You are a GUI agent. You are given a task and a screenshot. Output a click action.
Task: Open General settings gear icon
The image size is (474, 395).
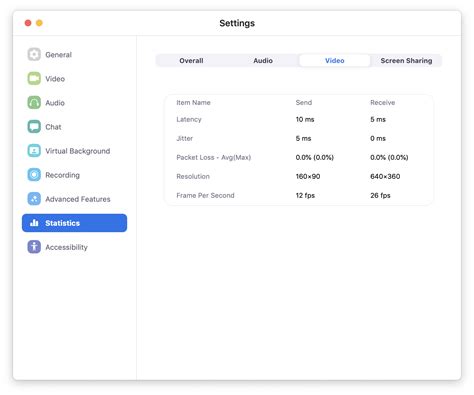34,54
